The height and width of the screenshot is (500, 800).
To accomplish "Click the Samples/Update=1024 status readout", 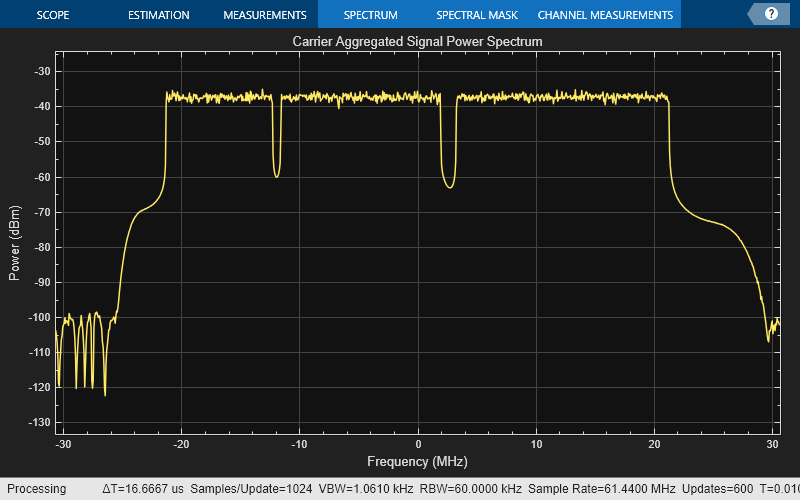I will pos(251,489).
